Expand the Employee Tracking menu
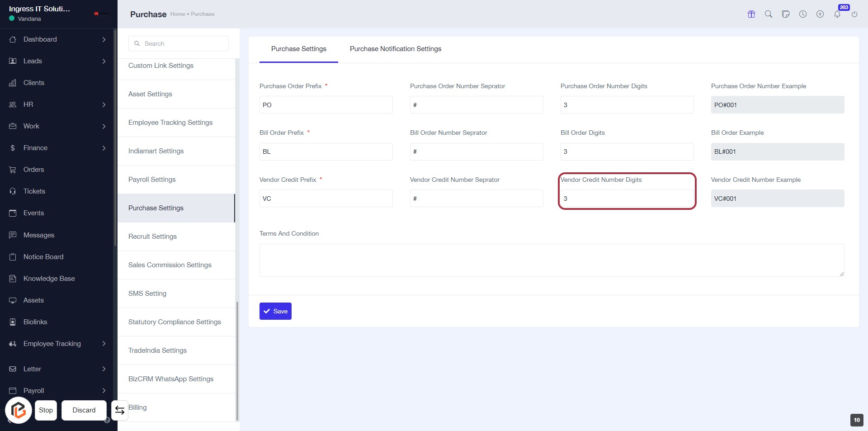Screen dimensions: 868x431 [104, 344]
